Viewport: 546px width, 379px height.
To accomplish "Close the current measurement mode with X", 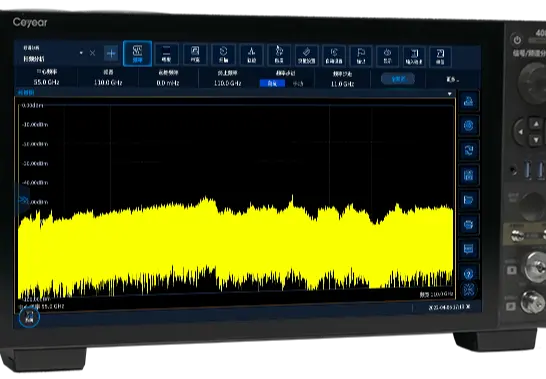I will pos(92,53).
